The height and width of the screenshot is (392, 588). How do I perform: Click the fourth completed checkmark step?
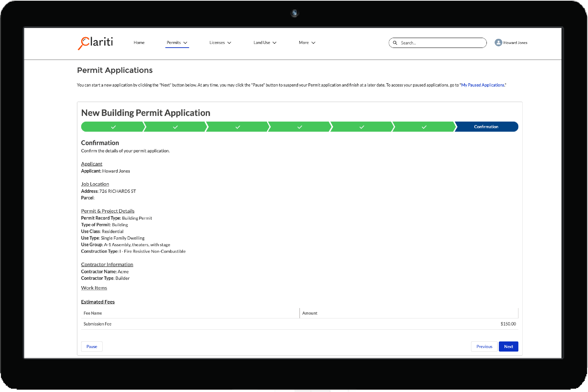coord(300,127)
